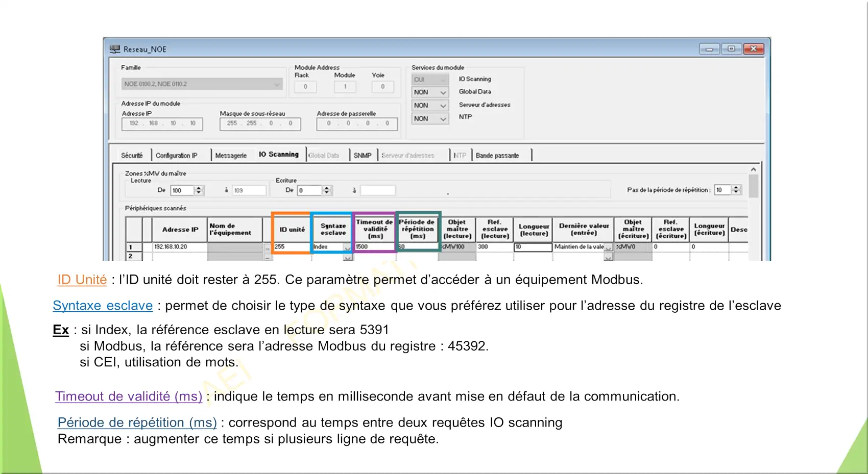Click the Ref. esclave lecture cell 300

click(x=494, y=247)
